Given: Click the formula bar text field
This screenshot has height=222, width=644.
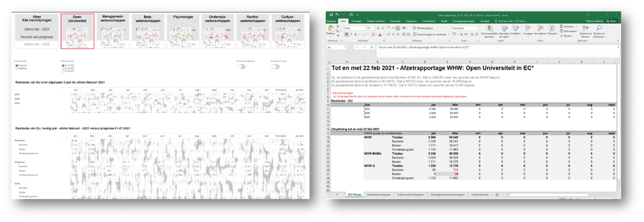Looking at the screenshot, I should (482, 48).
